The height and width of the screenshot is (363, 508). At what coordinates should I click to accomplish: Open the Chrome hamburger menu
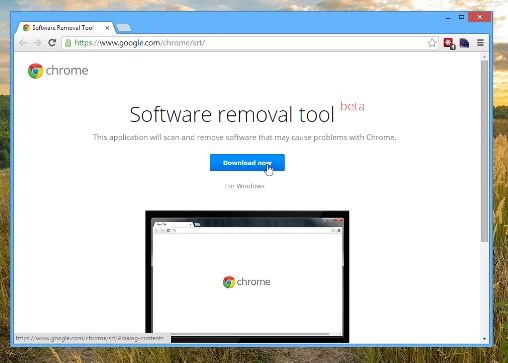[x=480, y=43]
